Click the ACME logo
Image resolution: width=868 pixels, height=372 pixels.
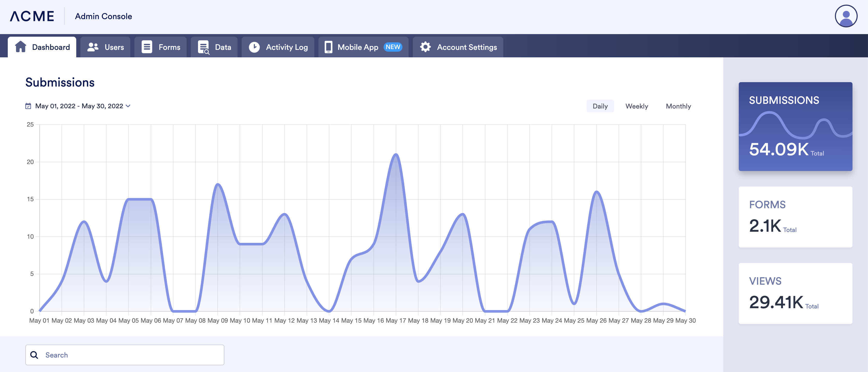32,16
